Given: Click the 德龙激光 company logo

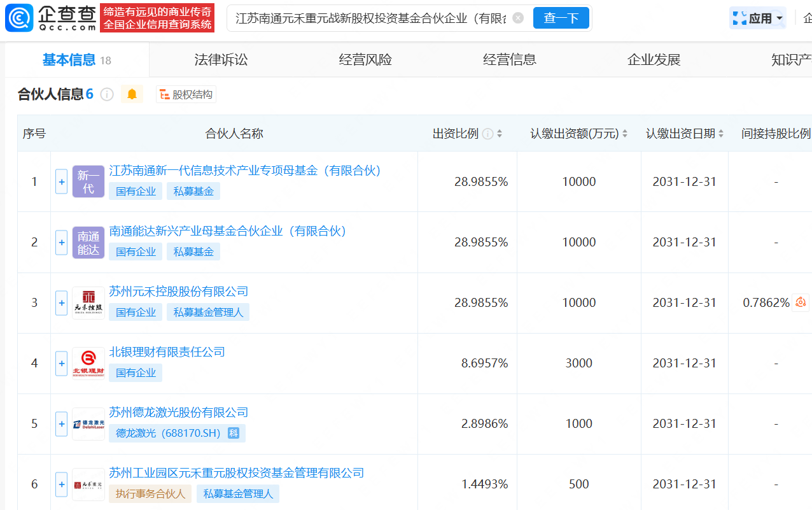Looking at the screenshot, I should click(x=88, y=424).
